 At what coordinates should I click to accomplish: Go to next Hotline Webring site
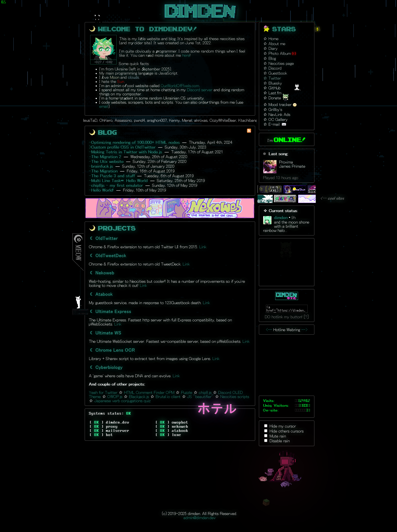tap(305, 329)
